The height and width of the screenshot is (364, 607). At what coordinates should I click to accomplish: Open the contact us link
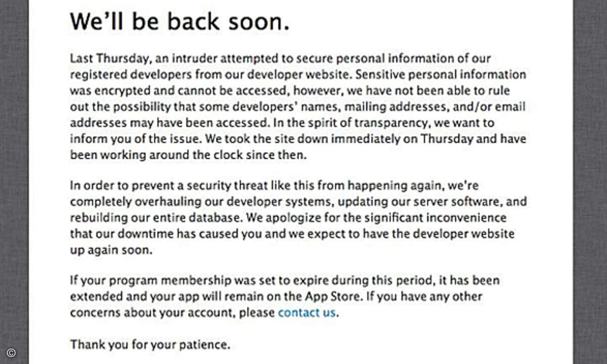click(307, 312)
